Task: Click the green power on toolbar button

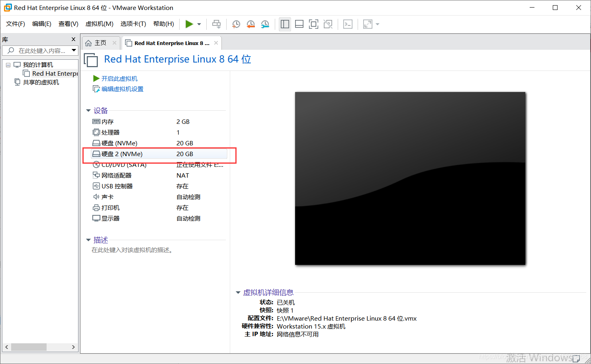Action: [189, 24]
